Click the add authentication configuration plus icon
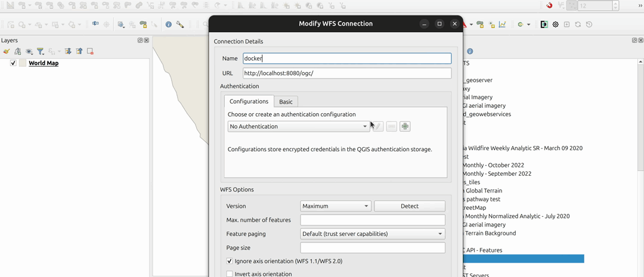The image size is (644, 277). pyautogui.click(x=405, y=126)
